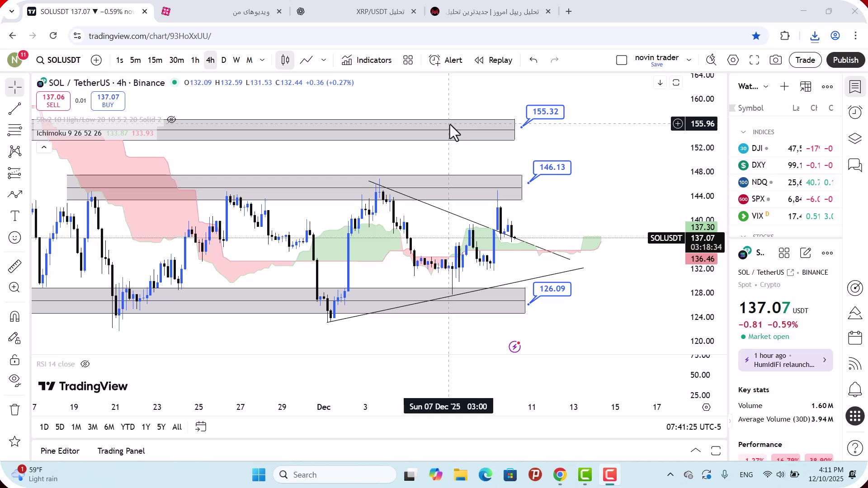Toggle stay in drawing mode
The image size is (868, 488).
(x=15, y=338)
